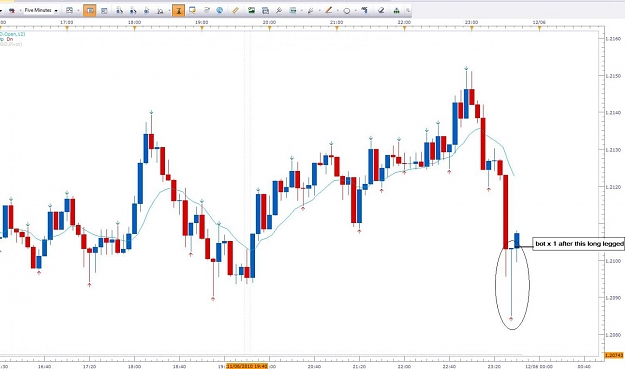Click the 'D.Open,12)' indicator label

(x=12, y=34)
